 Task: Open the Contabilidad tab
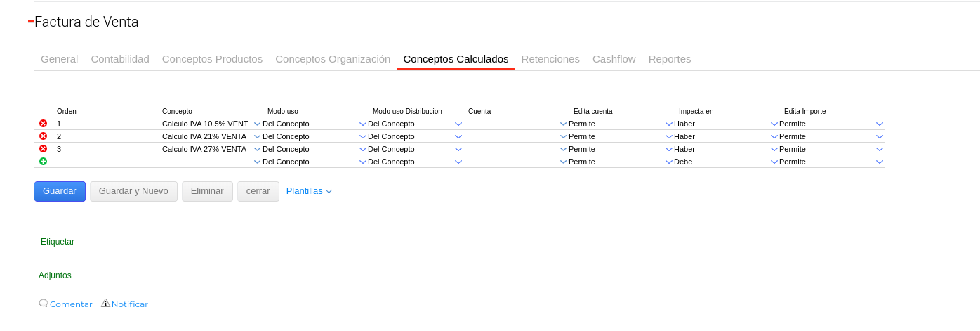point(120,59)
